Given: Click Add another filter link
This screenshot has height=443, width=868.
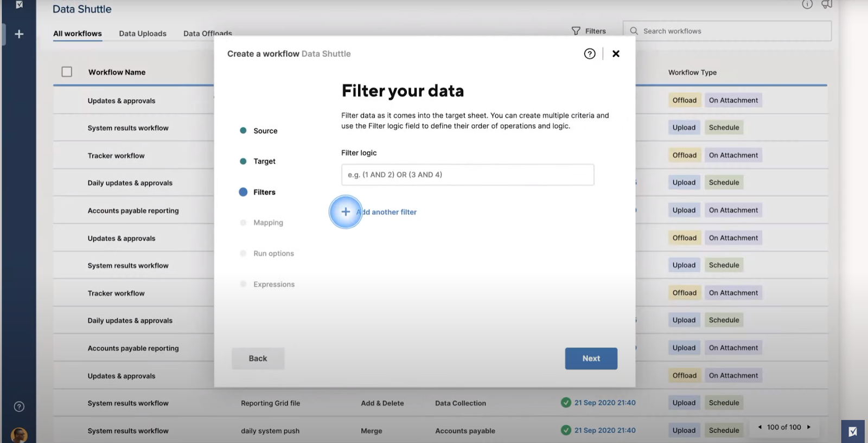Looking at the screenshot, I should pyautogui.click(x=386, y=212).
